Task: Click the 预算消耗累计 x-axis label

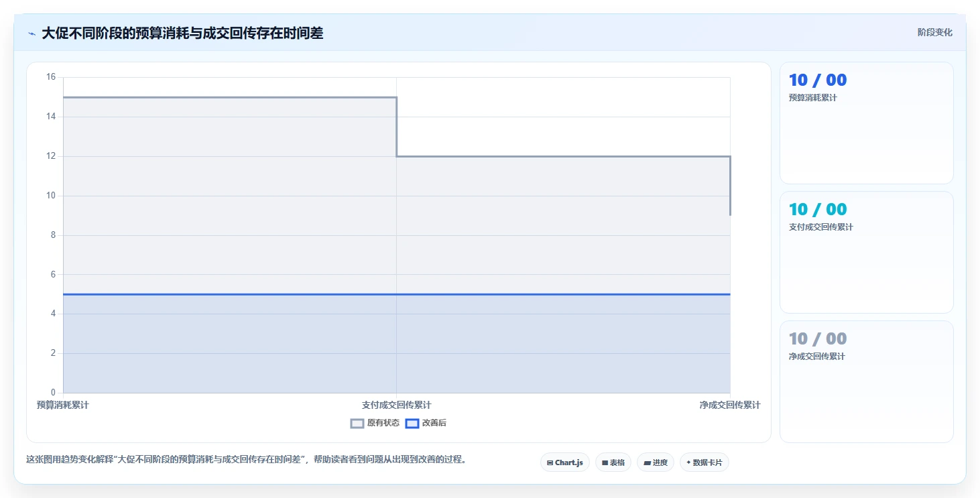Action: point(63,406)
